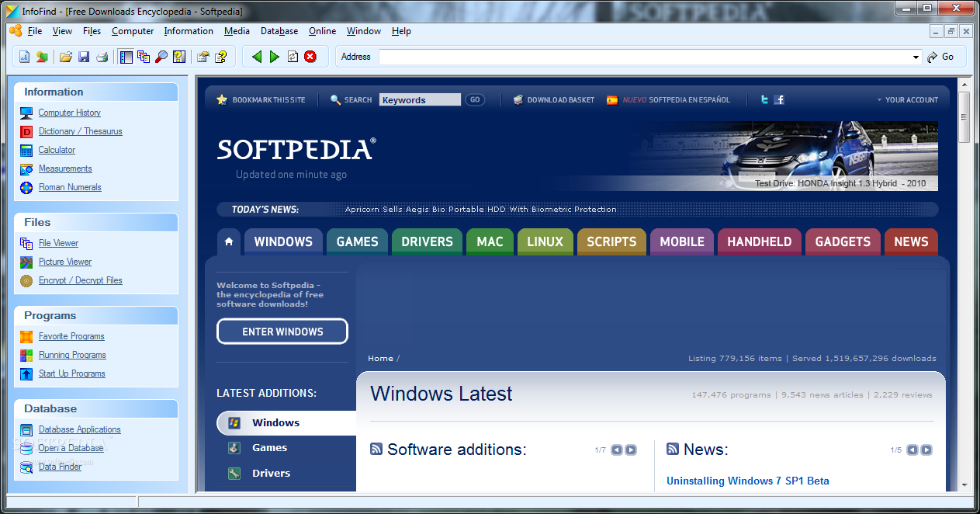Select Drivers under Latest Additions

point(271,473)
